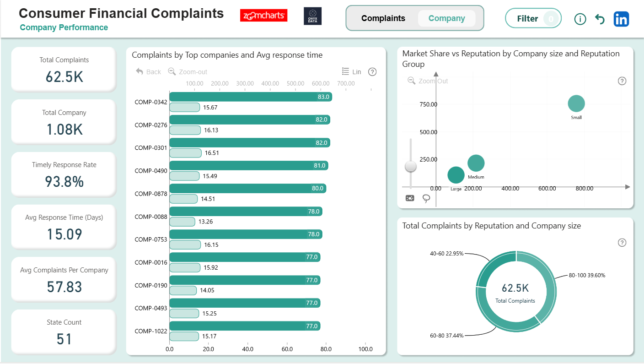Click Zoom-out in the bar chart
Image resolution: width=644 pixels, height=364 pixels.
(188, 72)
